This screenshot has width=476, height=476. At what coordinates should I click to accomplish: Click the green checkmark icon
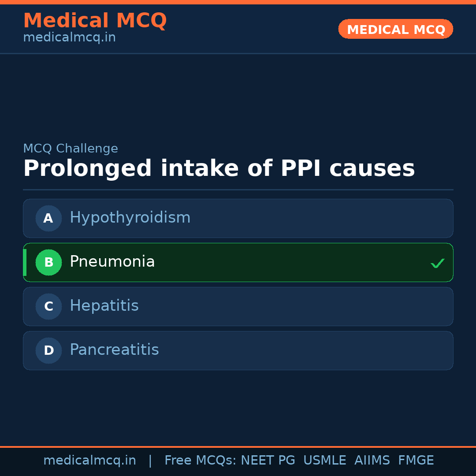(x=437, y=263)
